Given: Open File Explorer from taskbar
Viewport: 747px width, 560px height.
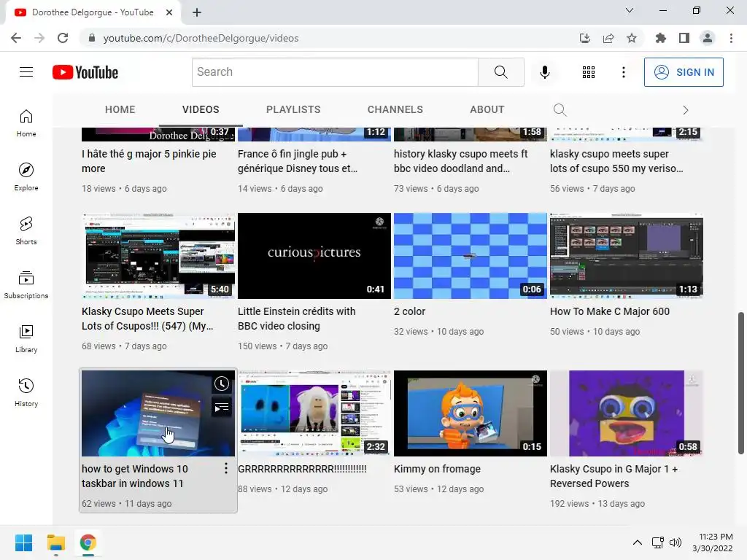Looking at the screenshot, I should tap(55, 542).
